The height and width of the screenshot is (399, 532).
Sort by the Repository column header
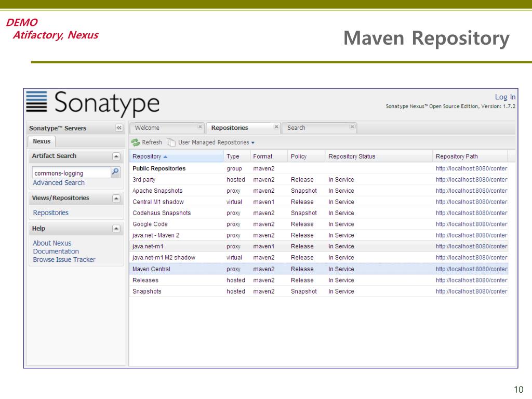pyautogui.click(x=176, y=156)
